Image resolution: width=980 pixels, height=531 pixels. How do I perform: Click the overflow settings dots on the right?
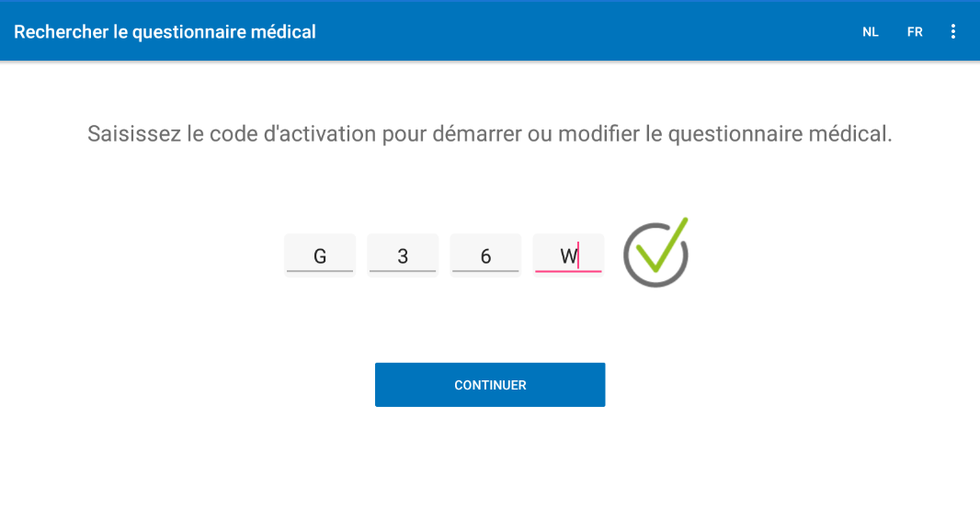953,30
